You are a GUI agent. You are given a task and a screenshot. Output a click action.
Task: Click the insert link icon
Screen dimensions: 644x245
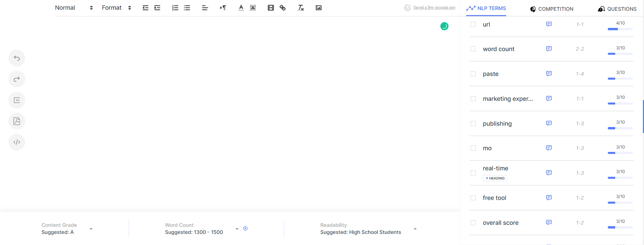click(x=283, y=8)
